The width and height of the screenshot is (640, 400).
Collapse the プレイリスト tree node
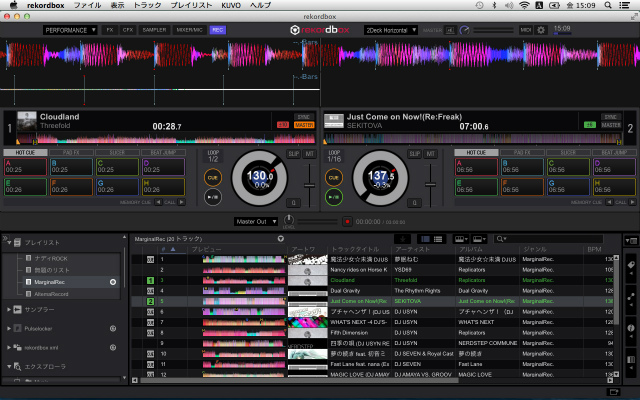(x=9, y=242)
